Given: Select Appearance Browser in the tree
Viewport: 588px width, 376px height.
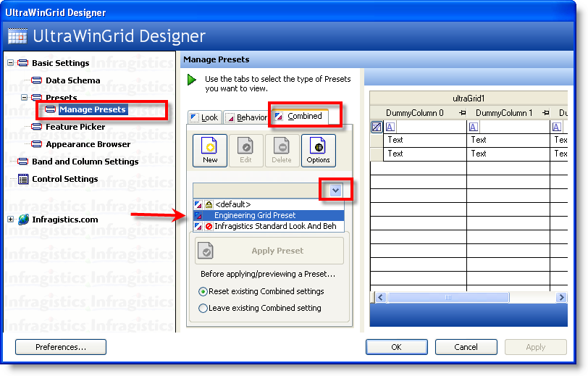Looking at the screenshot, I should coord(88,143).
